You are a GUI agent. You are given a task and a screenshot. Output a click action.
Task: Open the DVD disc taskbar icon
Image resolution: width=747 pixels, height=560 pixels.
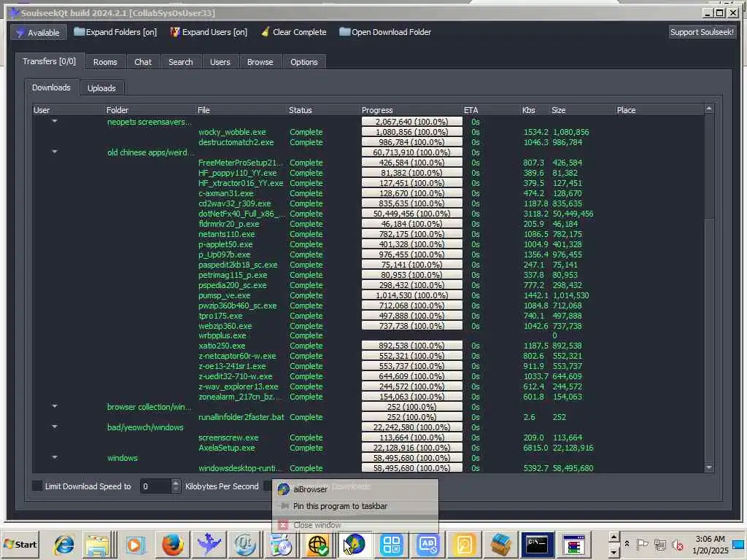point(281,544)
